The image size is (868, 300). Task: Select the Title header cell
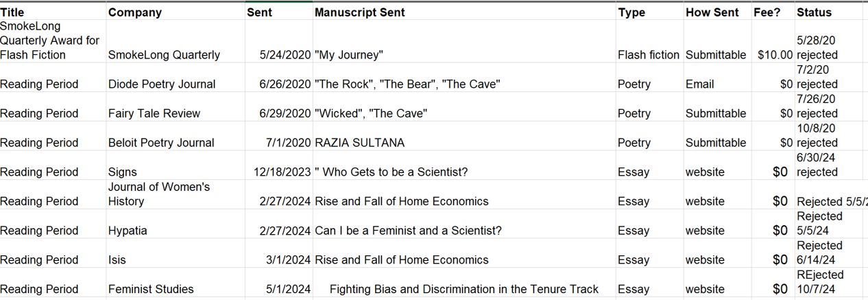(x=53, y=12)
